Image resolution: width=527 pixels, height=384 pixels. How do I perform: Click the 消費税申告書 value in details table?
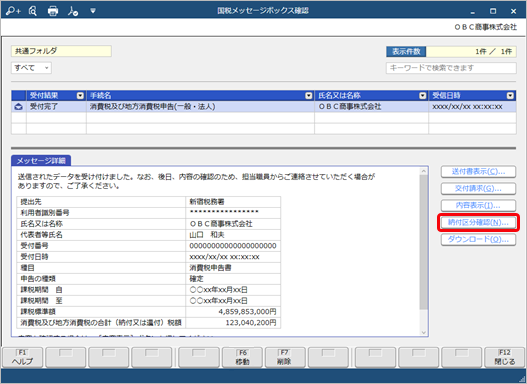tap(210, 268)
